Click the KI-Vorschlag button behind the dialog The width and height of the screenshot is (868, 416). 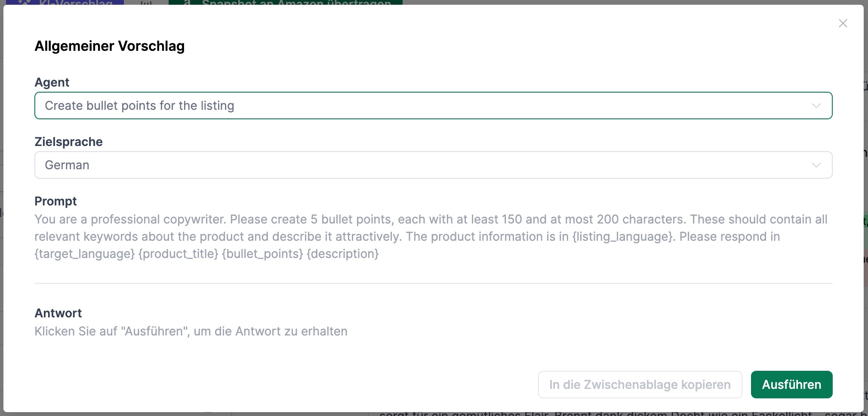(x=75, y=2)
